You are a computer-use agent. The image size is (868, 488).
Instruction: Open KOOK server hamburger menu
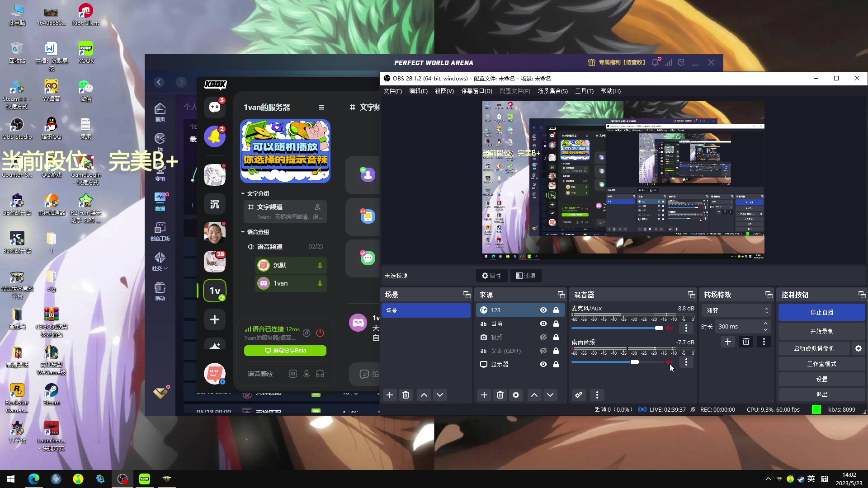[321, 107]
